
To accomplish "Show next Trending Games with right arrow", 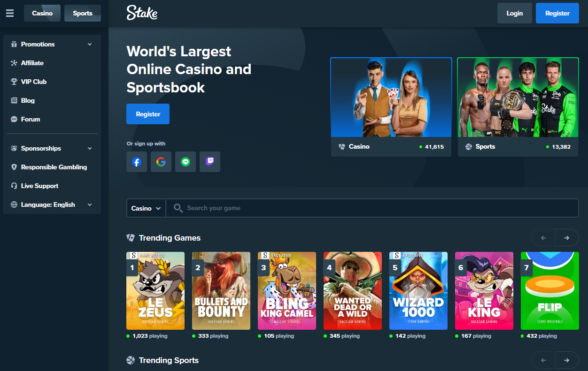I will [x=567, y=238].
